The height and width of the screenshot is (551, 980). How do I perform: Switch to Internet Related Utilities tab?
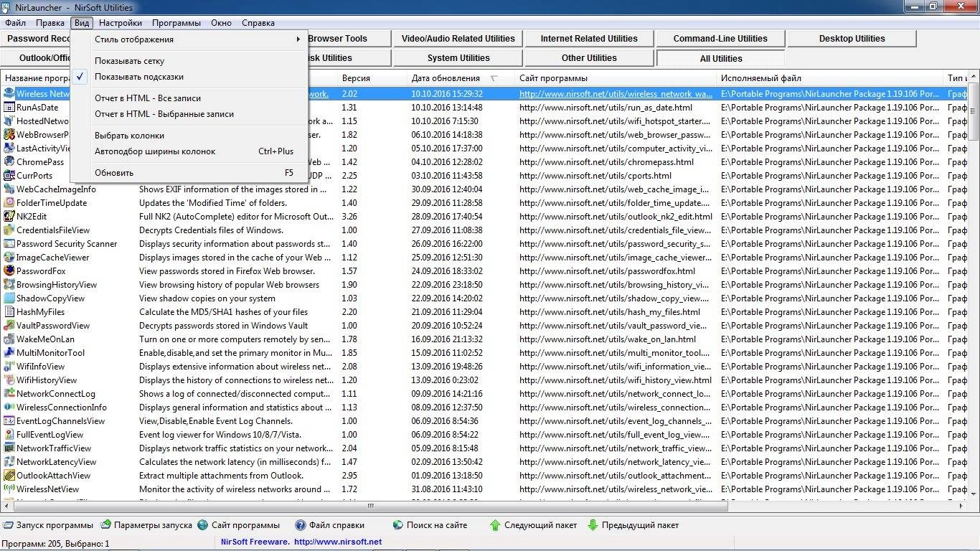(589, 39)
